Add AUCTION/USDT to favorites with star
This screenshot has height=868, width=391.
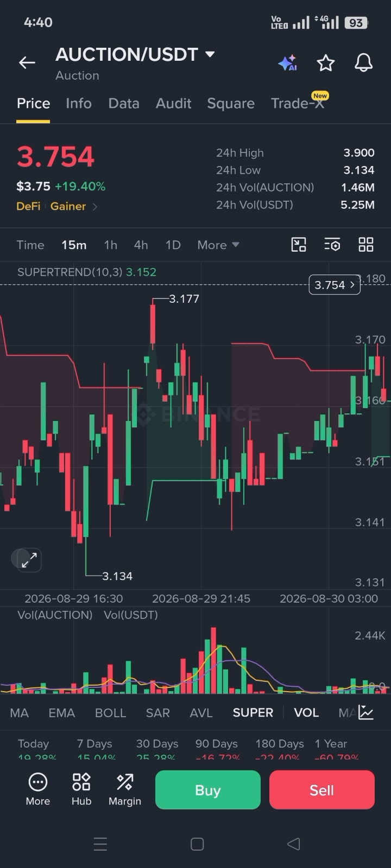click(326, 63)
